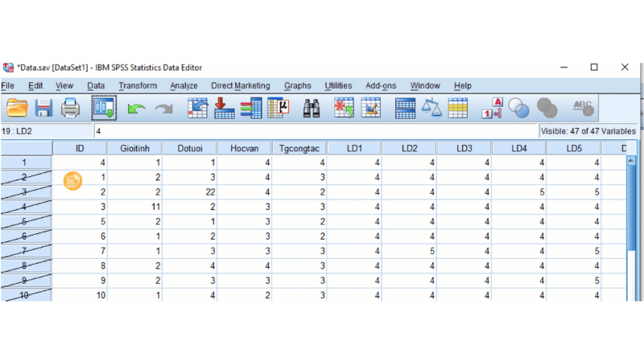This screenshot has width=644, height=362.
Task: Click the Spell Check ABC icon
Action: (x=583, y=107)
